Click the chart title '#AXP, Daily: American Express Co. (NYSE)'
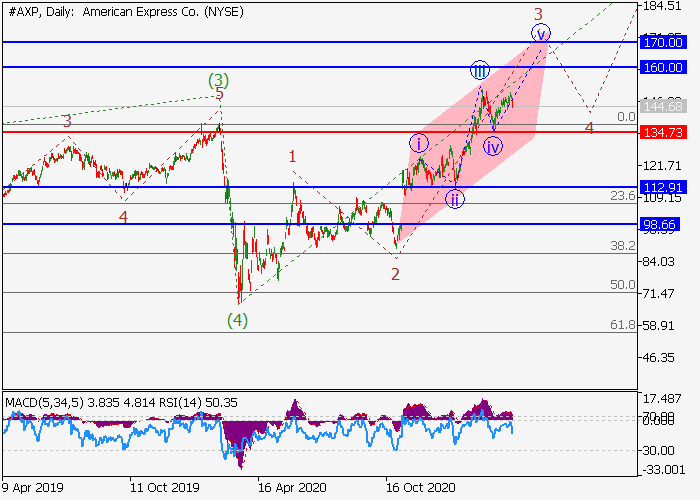Image resolution: width=700 pixels, height=500 pixels. 126,12
